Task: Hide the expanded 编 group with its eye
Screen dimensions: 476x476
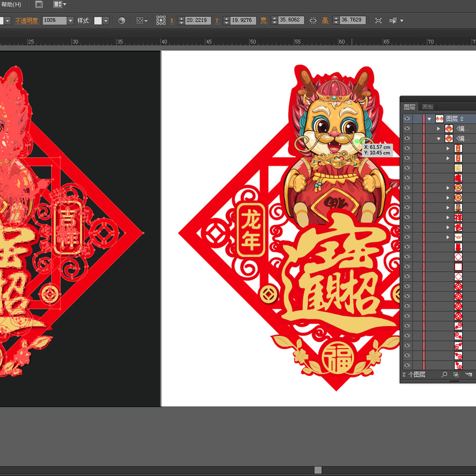Action: 407,138
